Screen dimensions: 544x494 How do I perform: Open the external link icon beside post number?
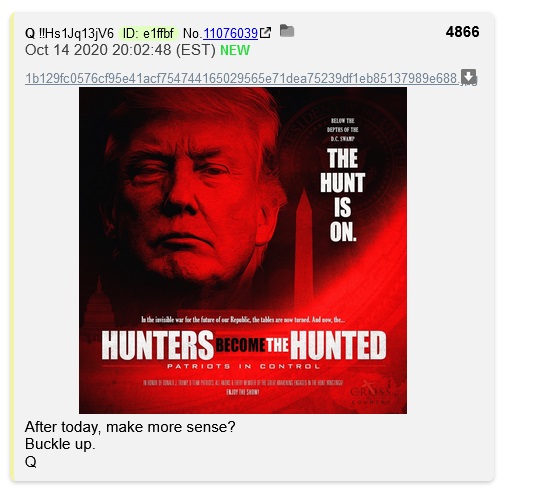coord(265,33)
